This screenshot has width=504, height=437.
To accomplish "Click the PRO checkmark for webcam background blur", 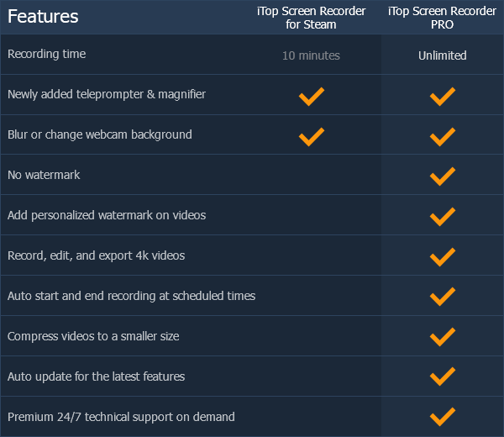I will pyautogui.click(x=442, y=136).
